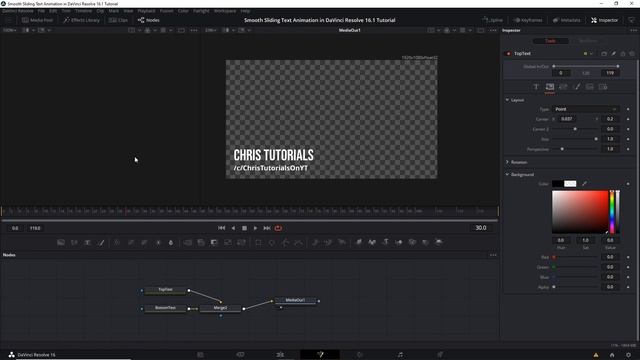Add a Rectangle mask from toolbar

tap(258, 242)
